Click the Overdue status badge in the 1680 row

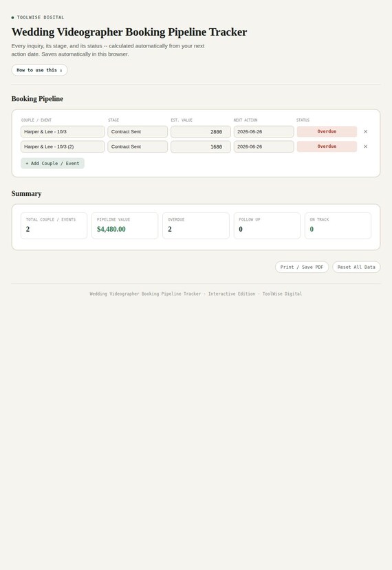(x=327, y=146)
